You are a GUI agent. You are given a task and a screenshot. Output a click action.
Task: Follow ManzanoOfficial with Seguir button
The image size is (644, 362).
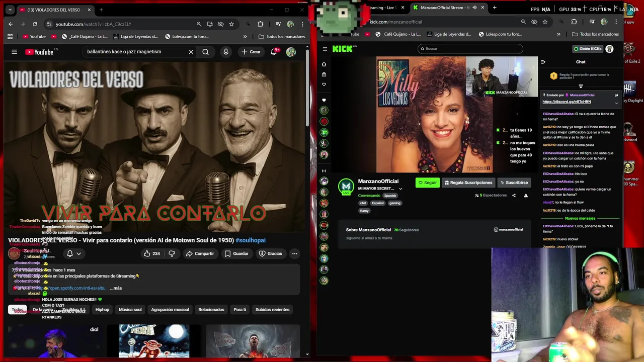point(428,183)
